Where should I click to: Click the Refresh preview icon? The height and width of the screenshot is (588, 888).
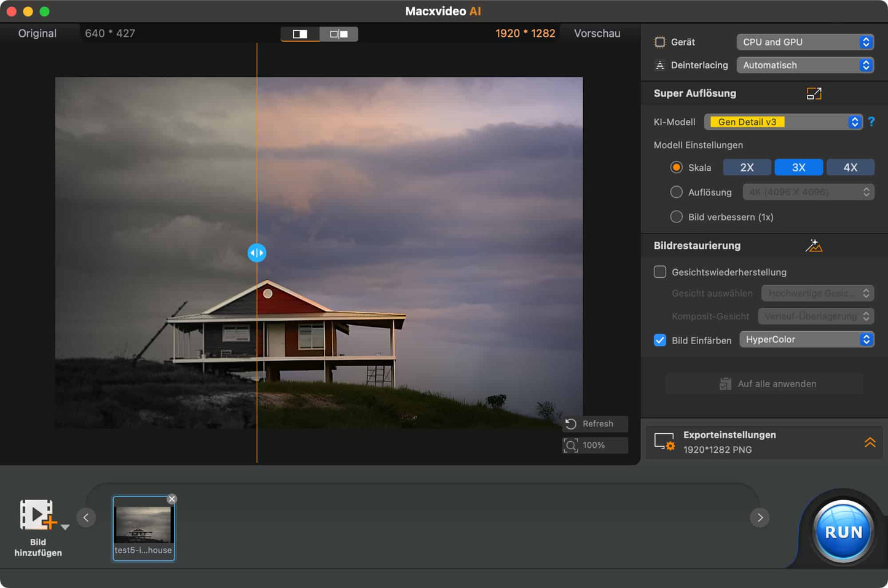click(x=571, y=424)
